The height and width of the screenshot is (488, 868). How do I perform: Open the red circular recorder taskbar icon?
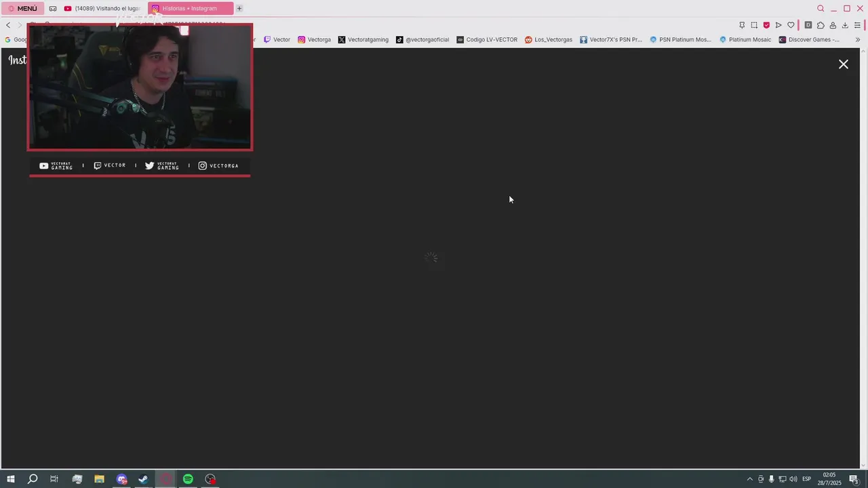(210, 479)
